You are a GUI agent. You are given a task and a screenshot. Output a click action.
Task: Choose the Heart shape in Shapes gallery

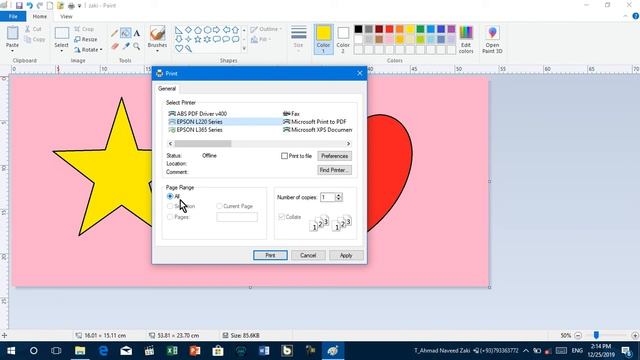[179, 49]
